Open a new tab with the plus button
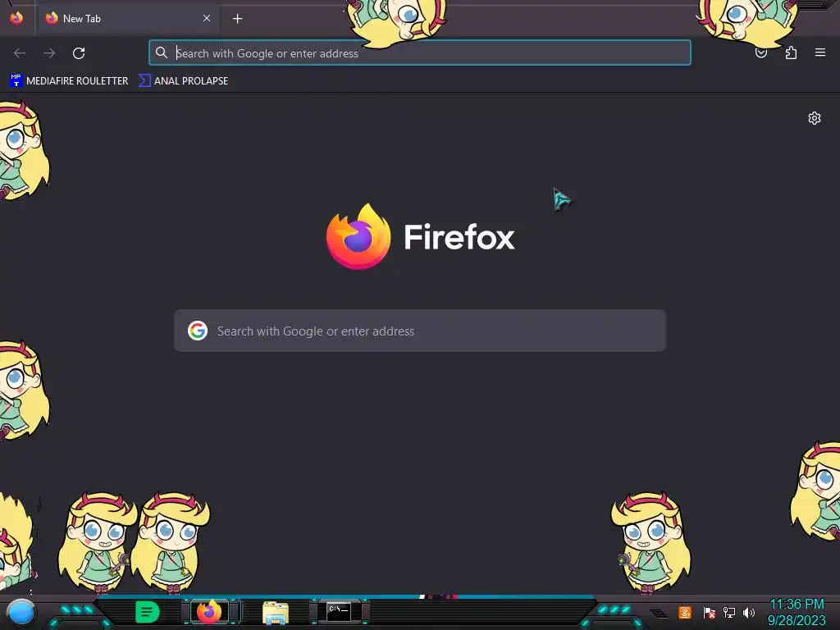This screenshot has width=840, height=630. coord(237,19)
